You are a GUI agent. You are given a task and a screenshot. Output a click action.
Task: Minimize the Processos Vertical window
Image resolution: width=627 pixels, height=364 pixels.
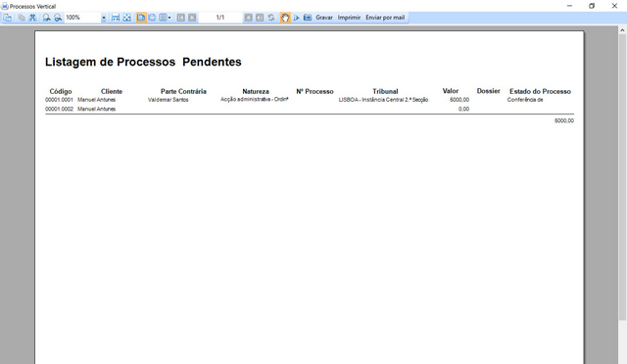[x=569, y=6]
